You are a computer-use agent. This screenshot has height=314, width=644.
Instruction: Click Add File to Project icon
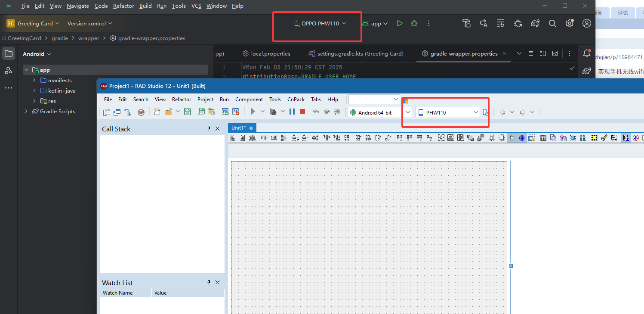pyautogui.click(x=225, y=112)
